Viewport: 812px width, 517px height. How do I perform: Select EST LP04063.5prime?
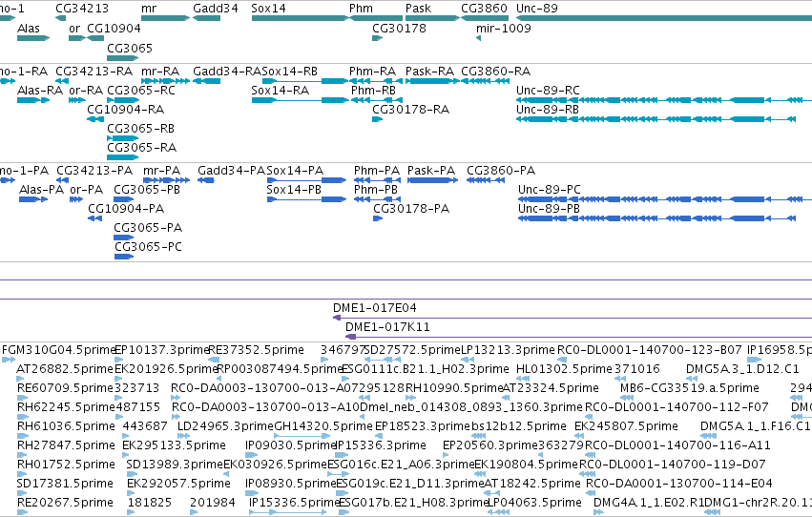[500, 512]
